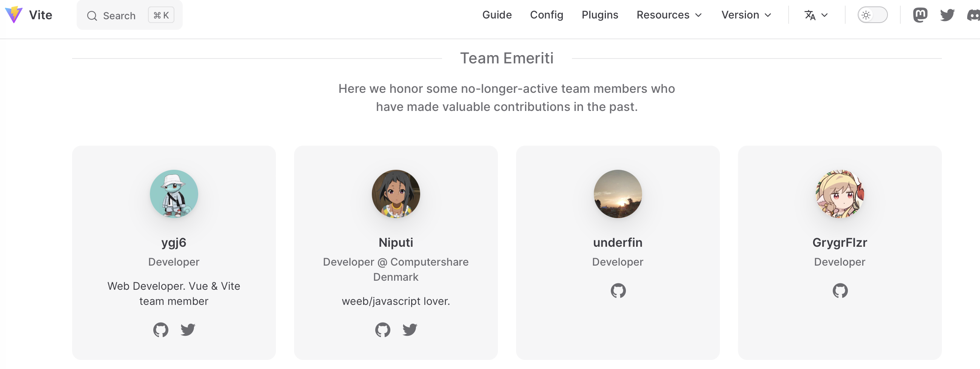
Task: Open ygj6's GitHub profile
Action: 160,329
